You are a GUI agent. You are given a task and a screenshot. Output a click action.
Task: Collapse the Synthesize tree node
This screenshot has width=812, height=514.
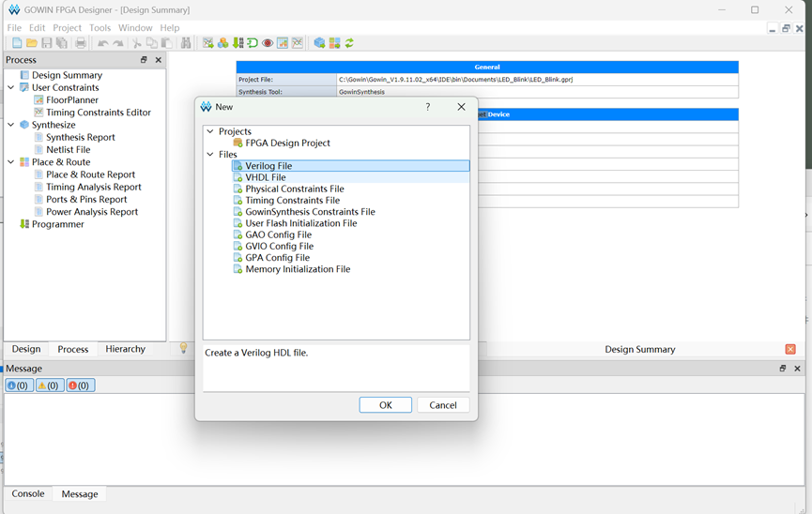(11, 125)
